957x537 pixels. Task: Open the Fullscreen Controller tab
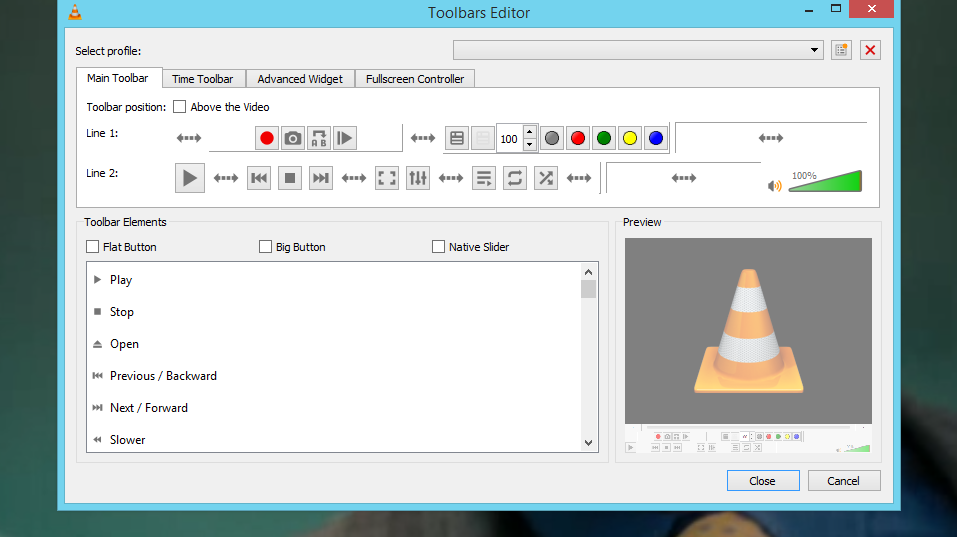click(x=415, y=79)
